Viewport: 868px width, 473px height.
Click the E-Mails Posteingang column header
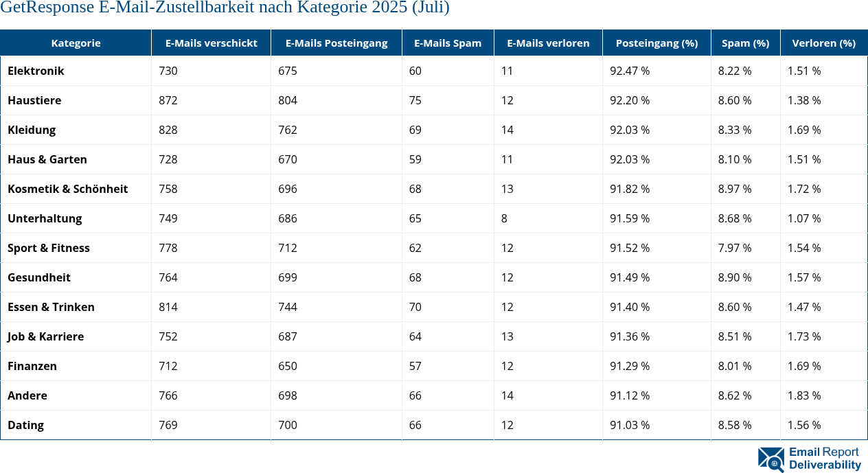click(x=336, y=43)
